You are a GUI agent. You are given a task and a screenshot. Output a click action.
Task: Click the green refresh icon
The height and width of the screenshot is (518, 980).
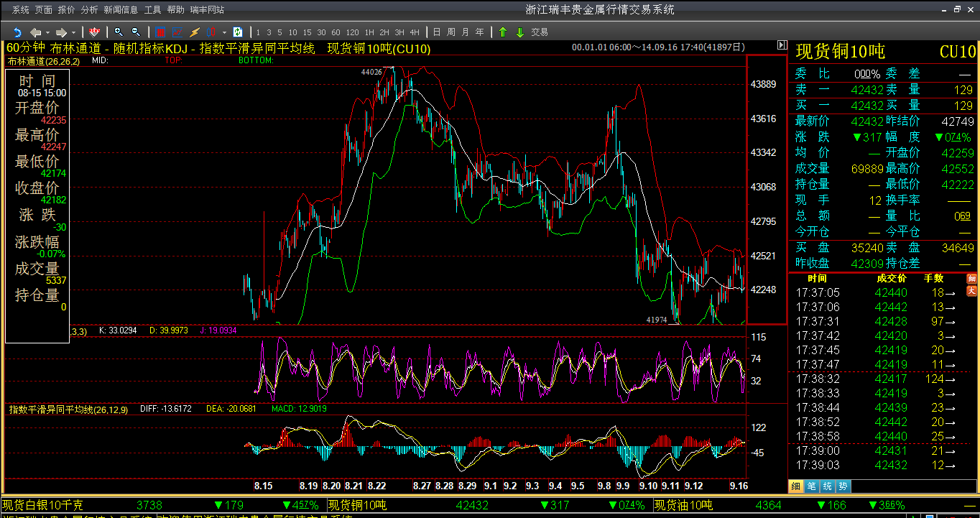238,32
